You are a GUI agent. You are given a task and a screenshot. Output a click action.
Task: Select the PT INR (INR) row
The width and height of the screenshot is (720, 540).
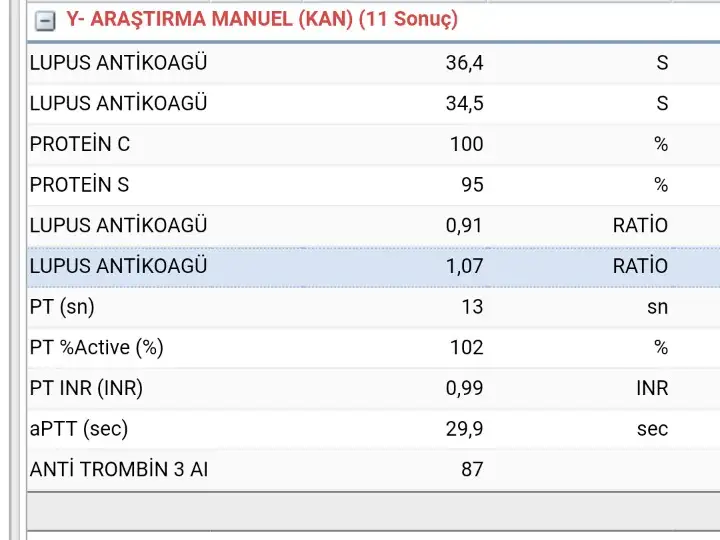[86, 388]
